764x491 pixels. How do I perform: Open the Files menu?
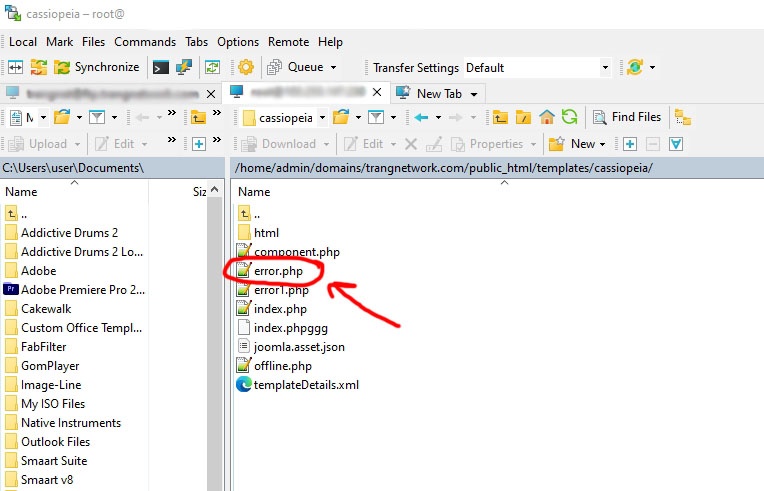(x=93, y=42)
